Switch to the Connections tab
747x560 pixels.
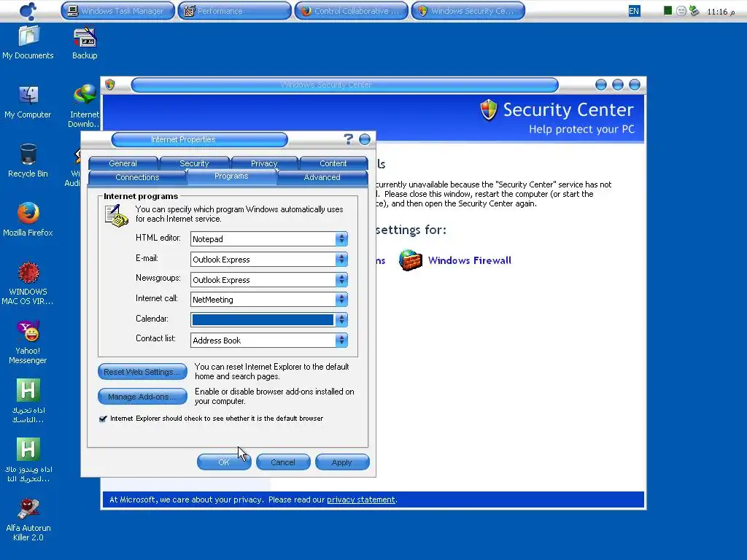click(x=137, y=177)
